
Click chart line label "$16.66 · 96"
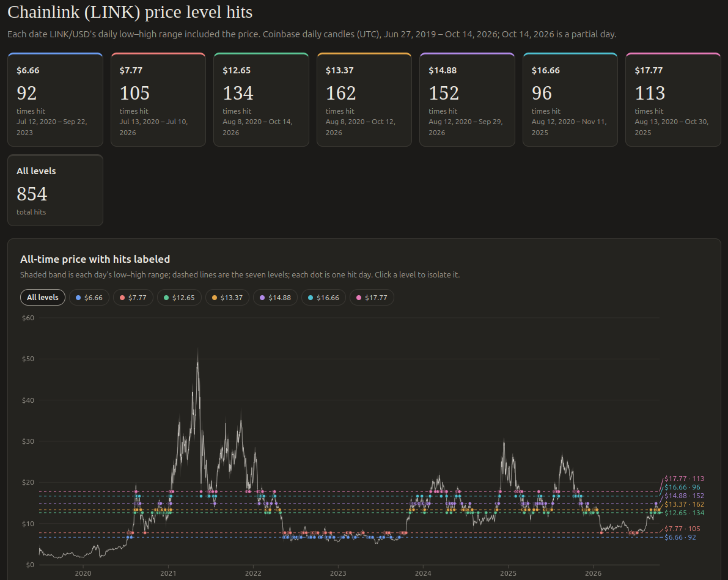pyautogui.click(x=683, y=488)
